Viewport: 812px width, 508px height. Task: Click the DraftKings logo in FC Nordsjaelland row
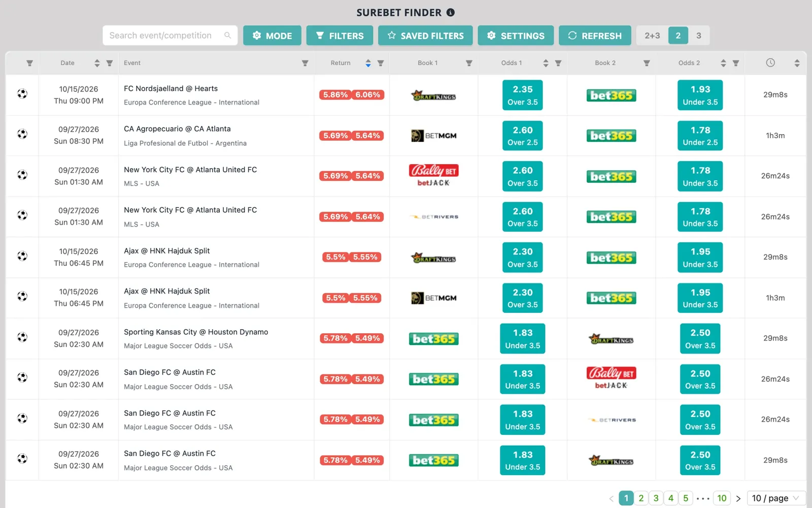[x=433, y=95]
